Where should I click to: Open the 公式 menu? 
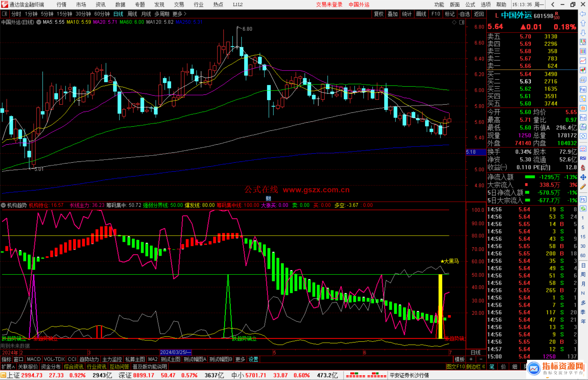point(470,4)
